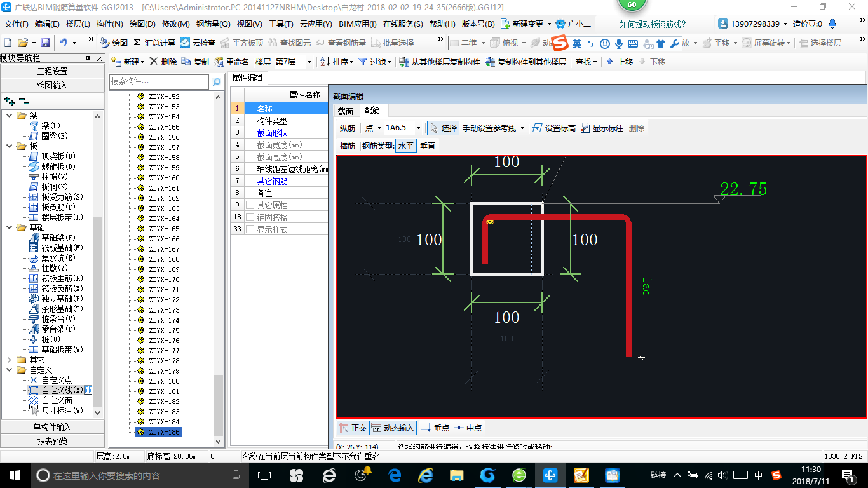Click 上移 move up button
The image size is (868, 488).
coord(620,62)
